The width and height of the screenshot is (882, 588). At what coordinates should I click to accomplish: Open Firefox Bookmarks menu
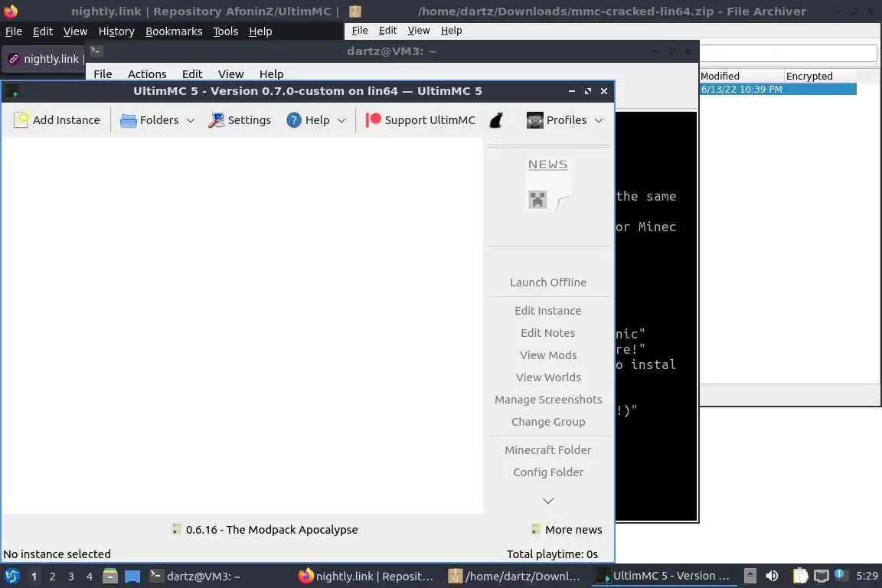point(174,31)
